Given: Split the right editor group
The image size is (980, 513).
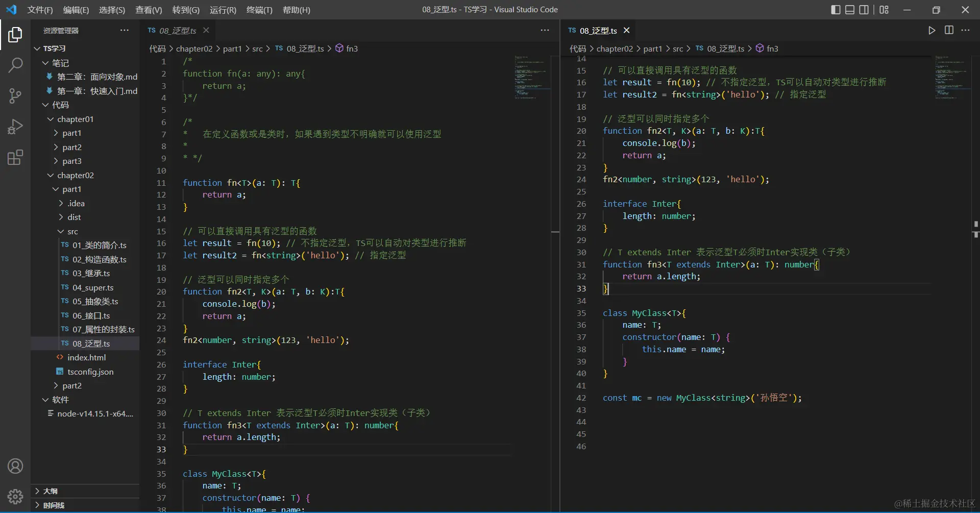Looking at the screenshot, I should pyautogui.click(x=949, y=31).
